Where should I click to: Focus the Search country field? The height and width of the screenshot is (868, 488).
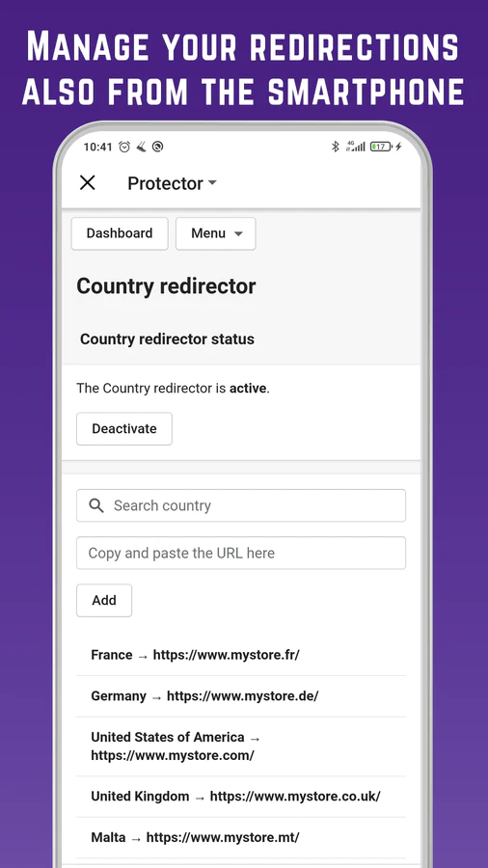241,505
